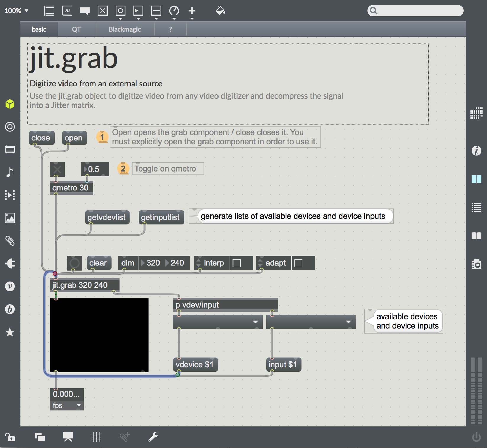The width and height of the screenshot is (487, 448).
Task: Open the paperclip snippets in left sidebar
Action: coord(10,241)
